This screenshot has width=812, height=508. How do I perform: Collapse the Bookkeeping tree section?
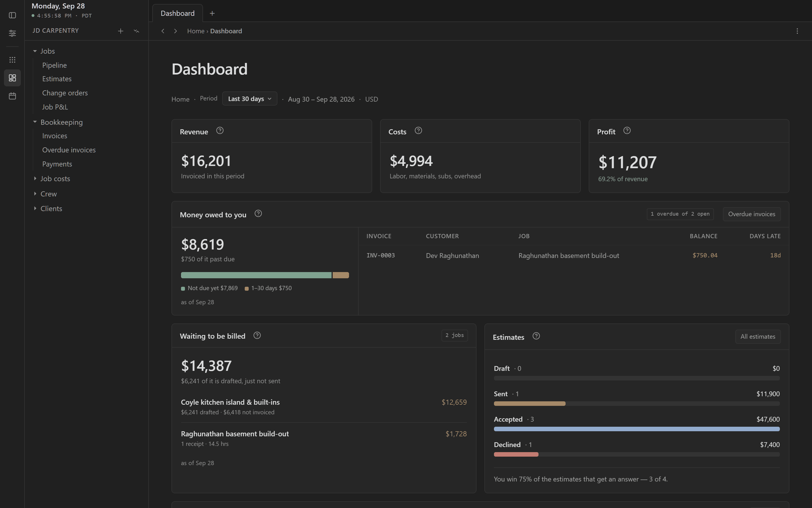35,122
